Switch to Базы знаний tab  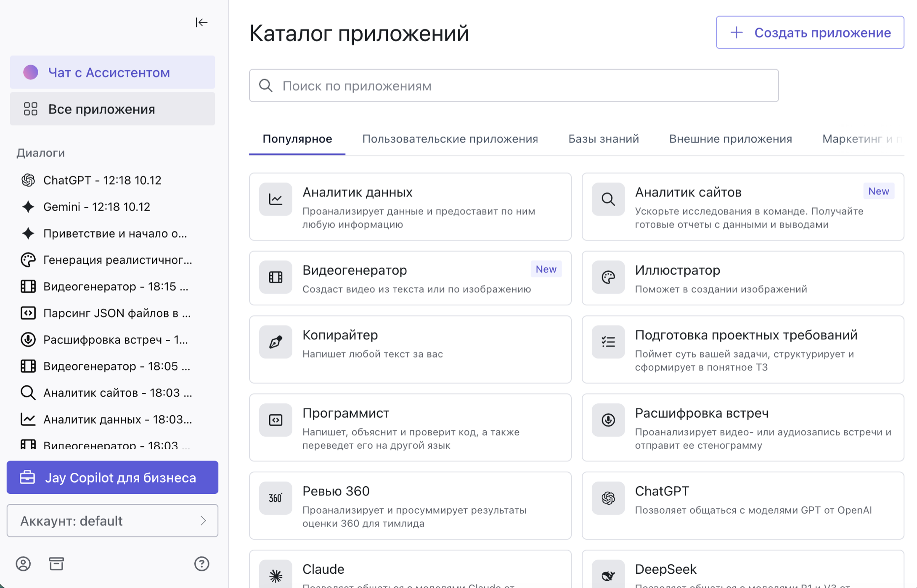click(x=603, y=139)
